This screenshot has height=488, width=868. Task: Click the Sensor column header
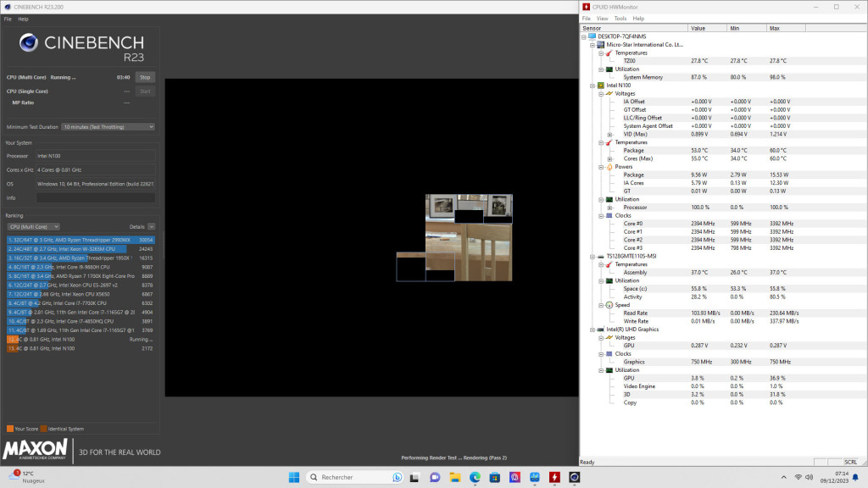point(634,28)
